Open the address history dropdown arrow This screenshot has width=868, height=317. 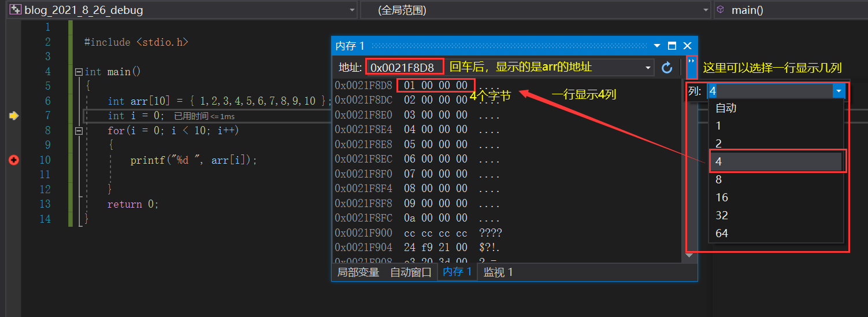[648, 68]
